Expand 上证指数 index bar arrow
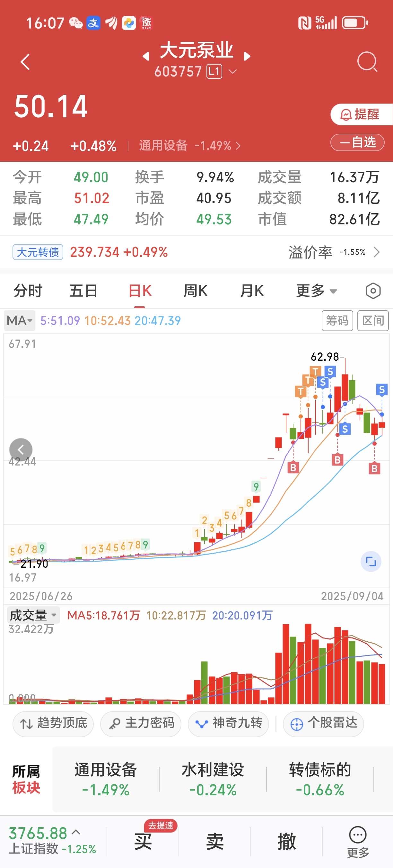Image resolution: width=393 pixels, height=868 pixels. 76,832
